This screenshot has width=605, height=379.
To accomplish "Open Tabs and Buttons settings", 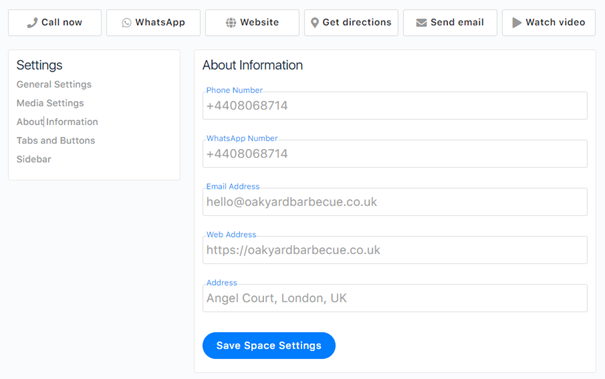I will 56,140.
